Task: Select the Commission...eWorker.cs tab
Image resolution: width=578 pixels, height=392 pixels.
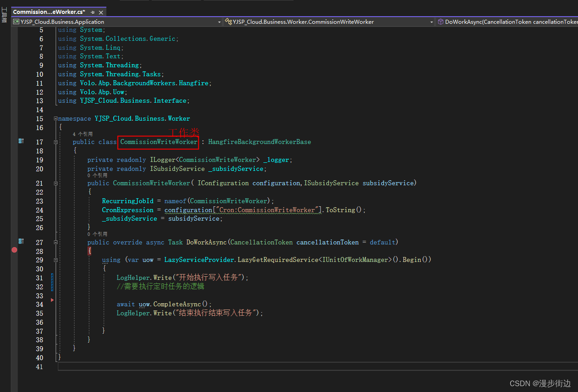Action: click(49, 12)
